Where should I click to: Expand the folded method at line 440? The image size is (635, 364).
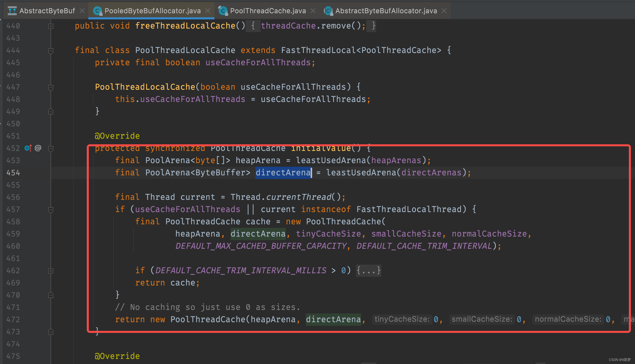(51, 26)
